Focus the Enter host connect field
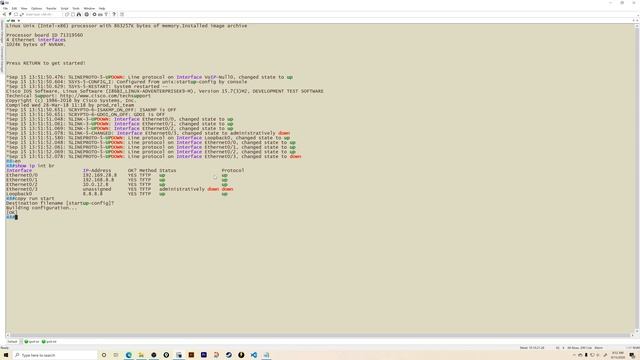The image size is (640, 360). [x=43, y=14]
